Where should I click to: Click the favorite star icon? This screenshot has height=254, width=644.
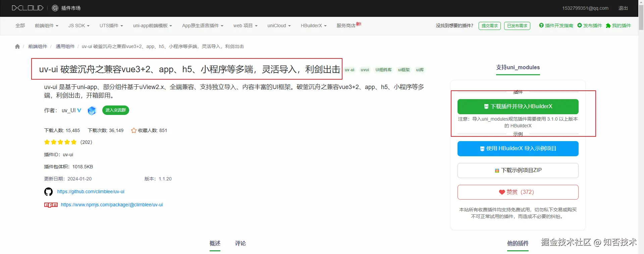tap(133, 130)
